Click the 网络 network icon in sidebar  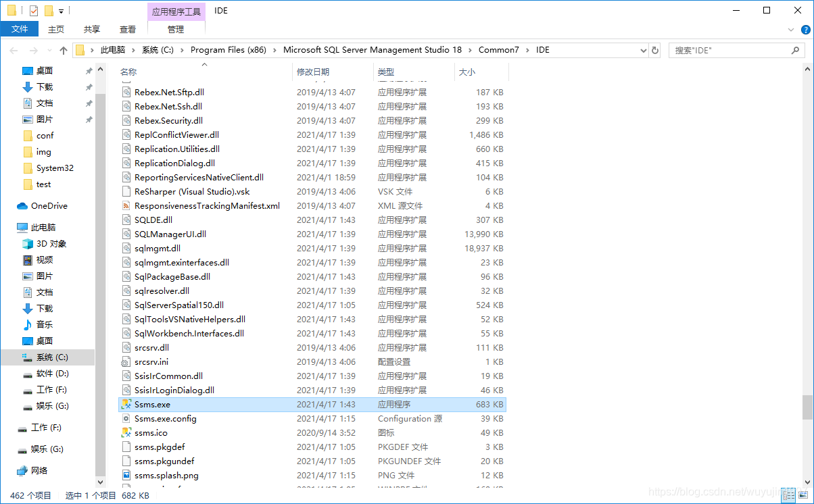[22, 470]
